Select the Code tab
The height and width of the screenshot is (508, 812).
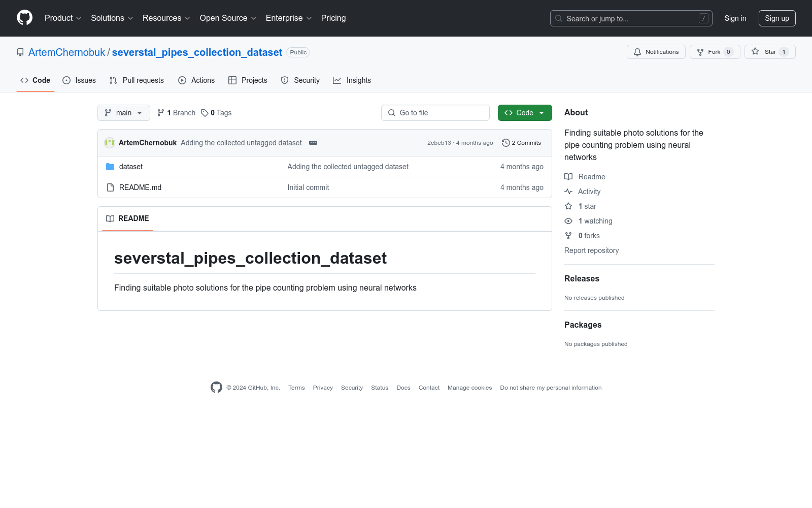click(36, 80)
